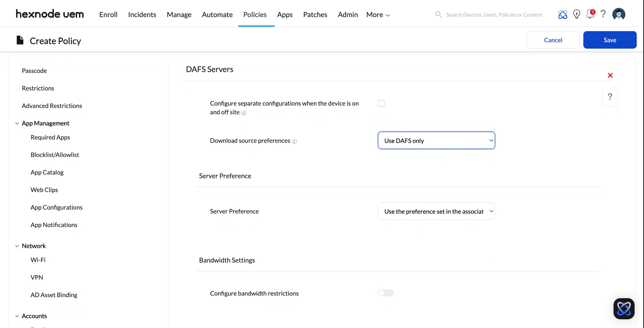Open the user profile avatar menu
The width and height of the screenshot is (644, 328).
(x=619, y=14)
